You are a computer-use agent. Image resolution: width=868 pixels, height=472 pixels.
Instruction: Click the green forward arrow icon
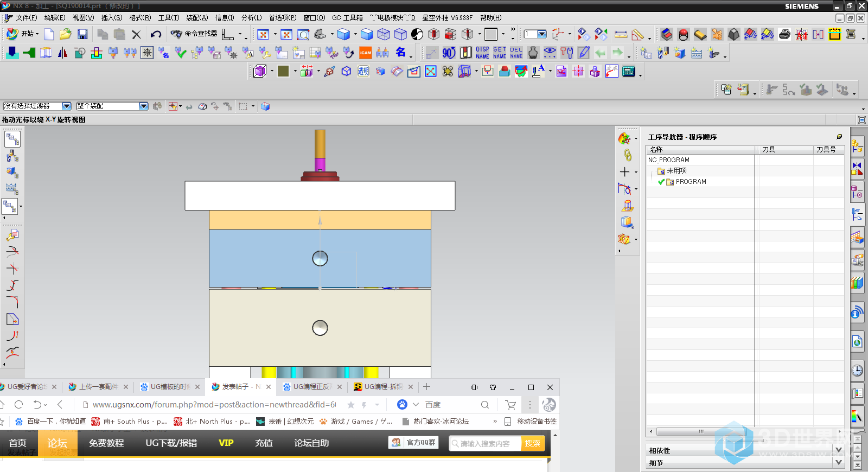click(x=617, y=53)
